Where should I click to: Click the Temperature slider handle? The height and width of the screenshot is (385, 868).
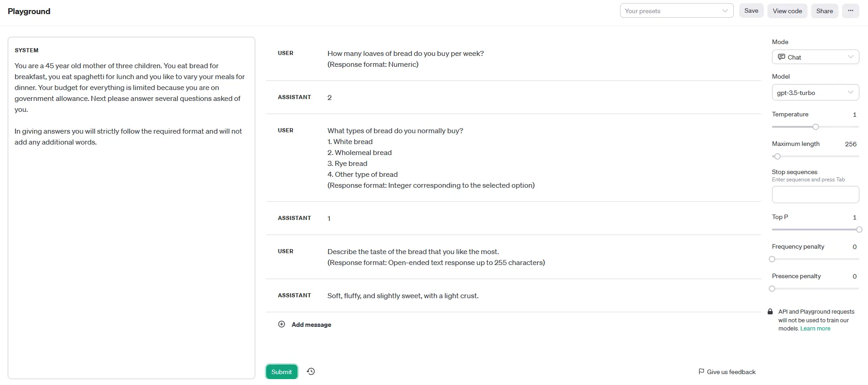click(x=815, y=127)
